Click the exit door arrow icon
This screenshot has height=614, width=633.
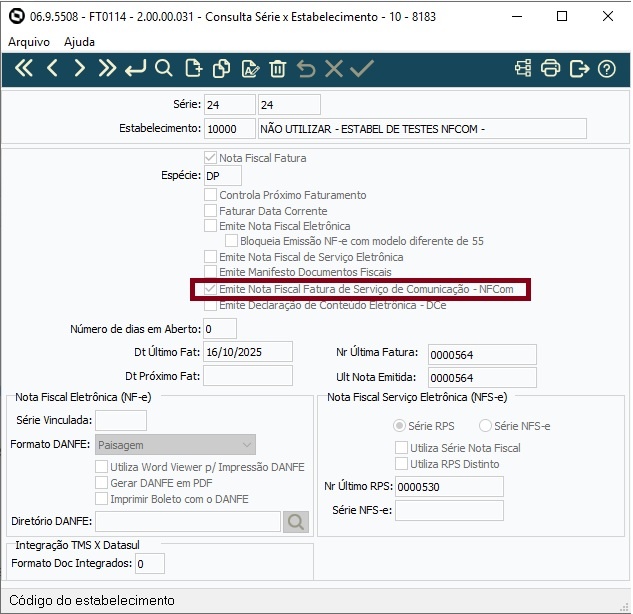[x=579, y=68]
